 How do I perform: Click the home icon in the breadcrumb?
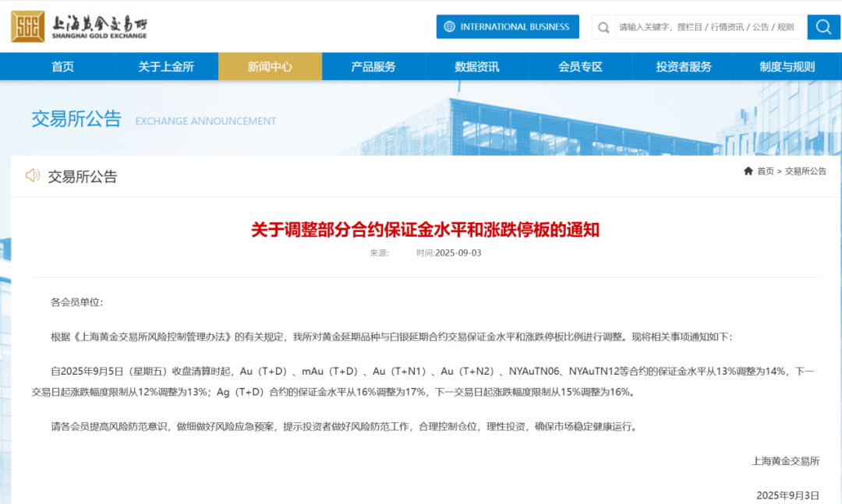[x=747, y=171]
